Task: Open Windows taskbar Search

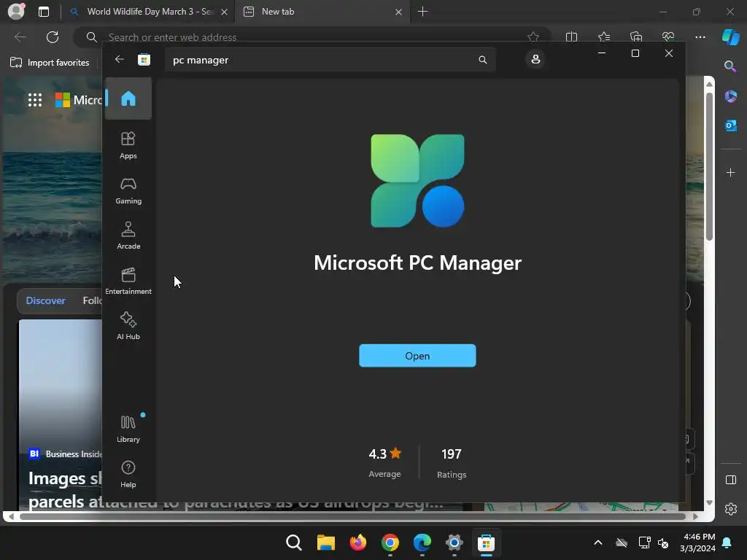Action: pos(293,542)
